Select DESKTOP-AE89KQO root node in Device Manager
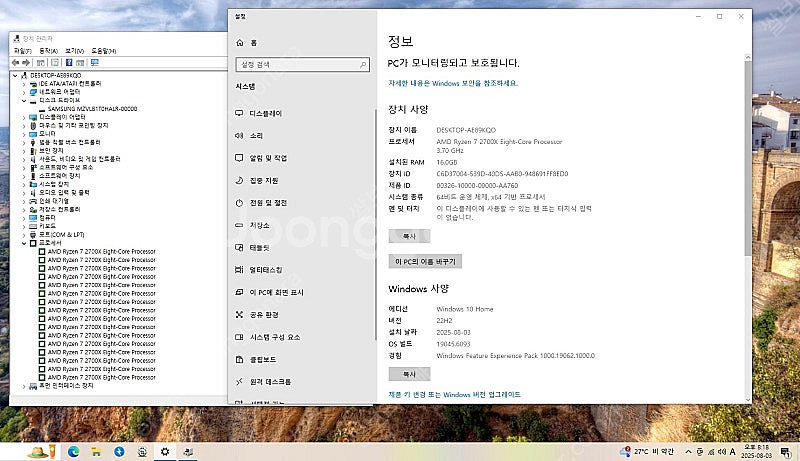 [x=56, y=75]
